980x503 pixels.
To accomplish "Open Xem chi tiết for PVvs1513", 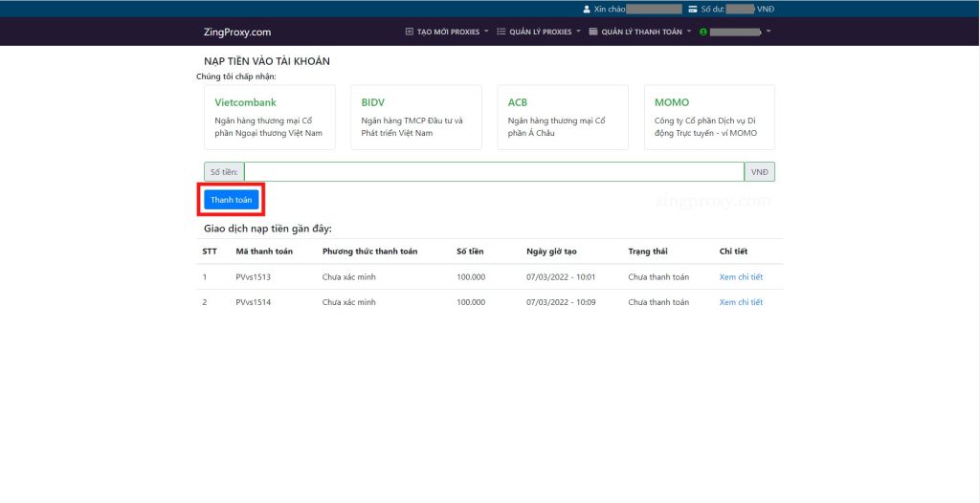I will pyautogui.click(x=742, y=276).
